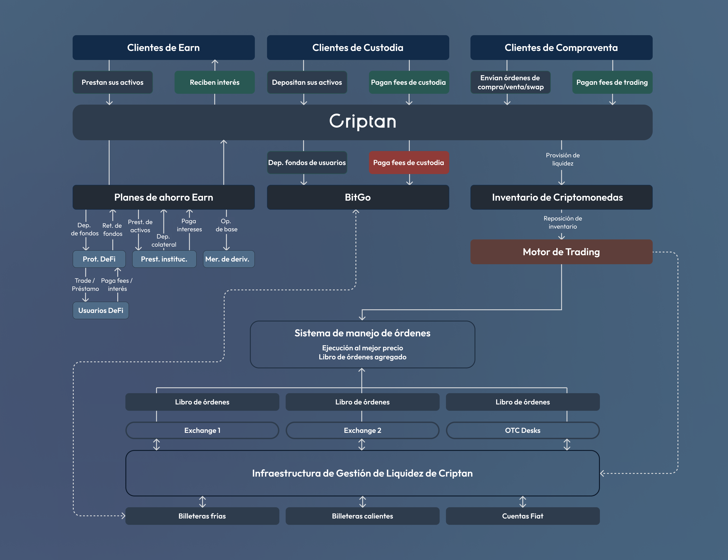The width and height of the screenshot is (728, 560).
Task: Select the Exchange 1 node
Action: coord(202,430)
